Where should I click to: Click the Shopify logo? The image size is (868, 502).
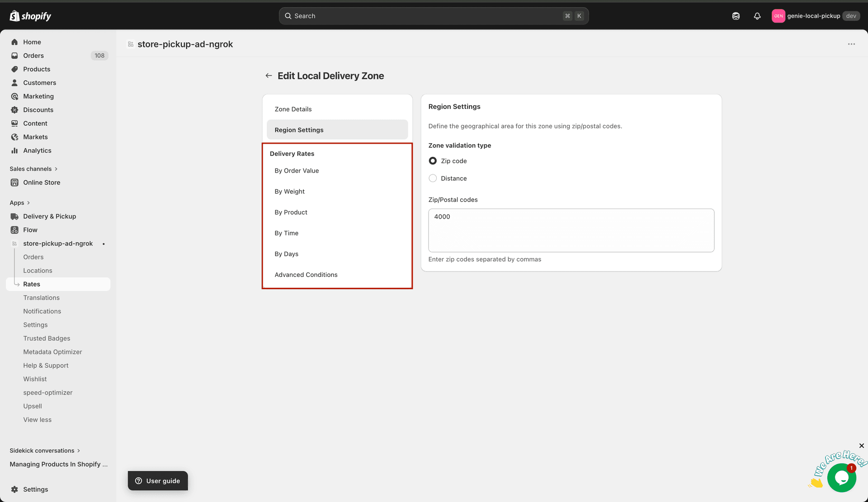(30, 16)
